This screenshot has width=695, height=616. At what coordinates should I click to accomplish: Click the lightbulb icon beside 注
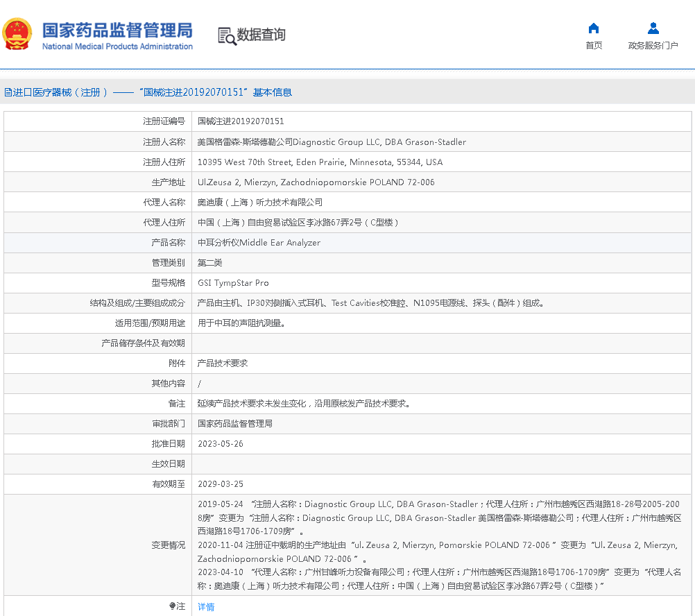point(173,606)
